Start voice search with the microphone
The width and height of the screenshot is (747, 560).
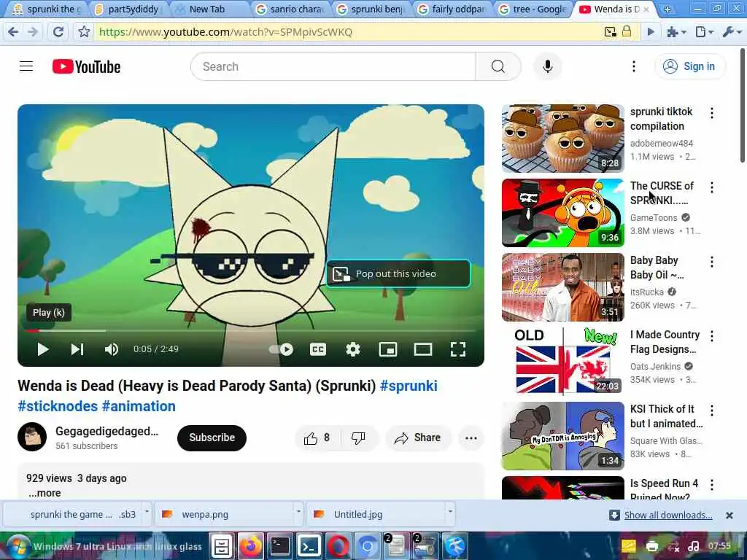coord(547,66)
